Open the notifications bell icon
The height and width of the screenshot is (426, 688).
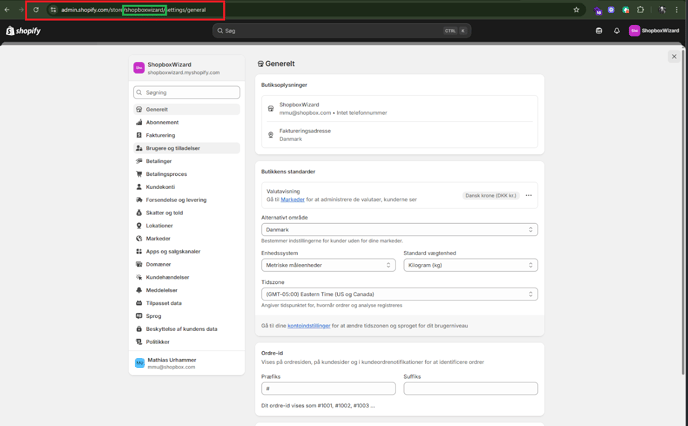pyautogui.click(x=616, y=31)
